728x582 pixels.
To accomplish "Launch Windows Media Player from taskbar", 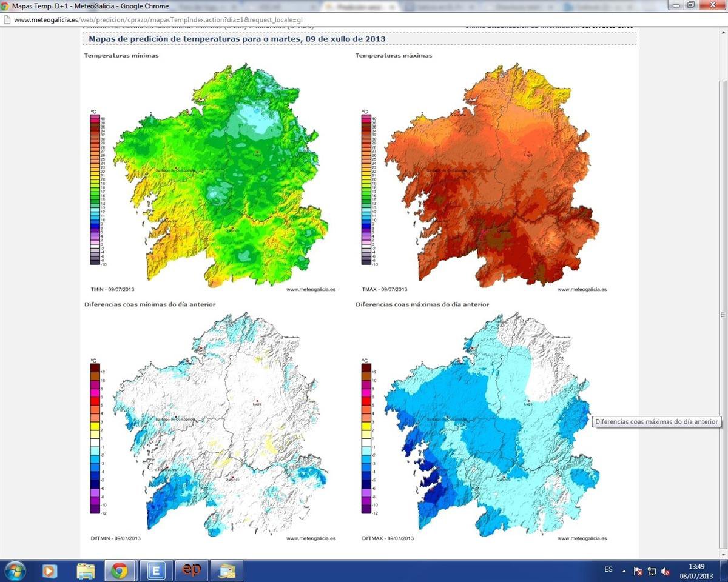I will coord(50,570).
